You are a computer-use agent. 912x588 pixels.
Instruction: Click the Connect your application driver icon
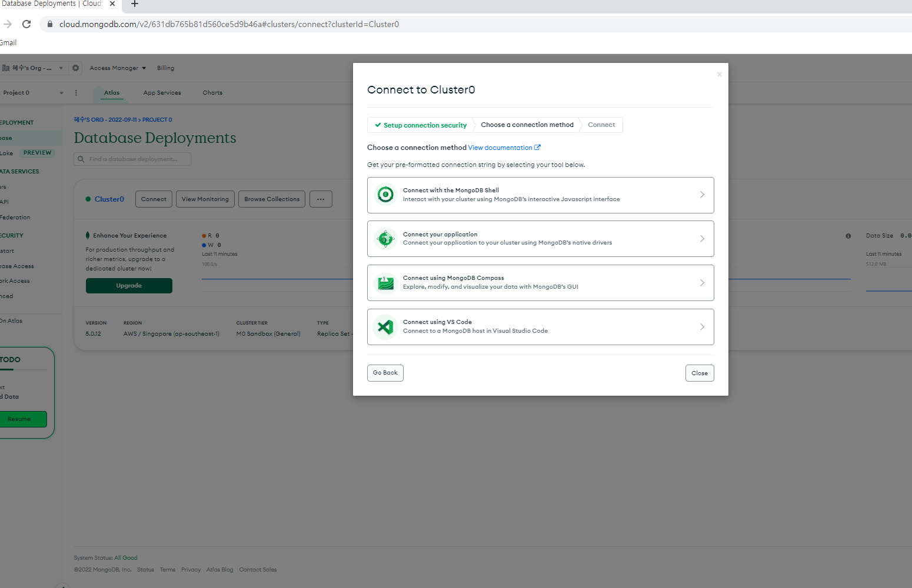tap(385, 239)
